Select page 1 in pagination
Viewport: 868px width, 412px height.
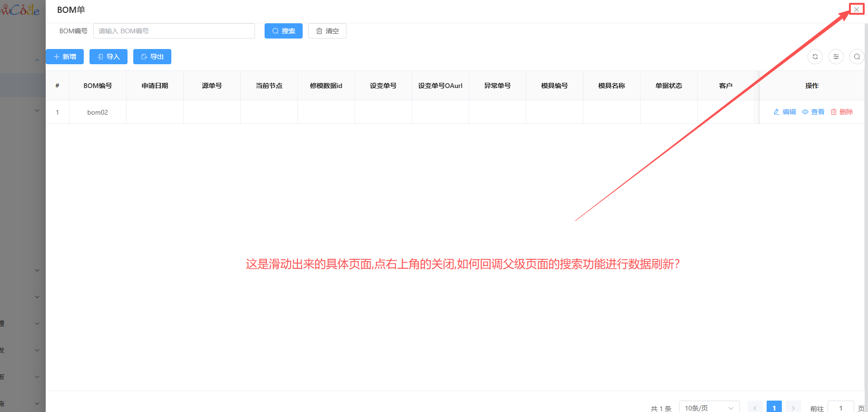tap(774, 408)
